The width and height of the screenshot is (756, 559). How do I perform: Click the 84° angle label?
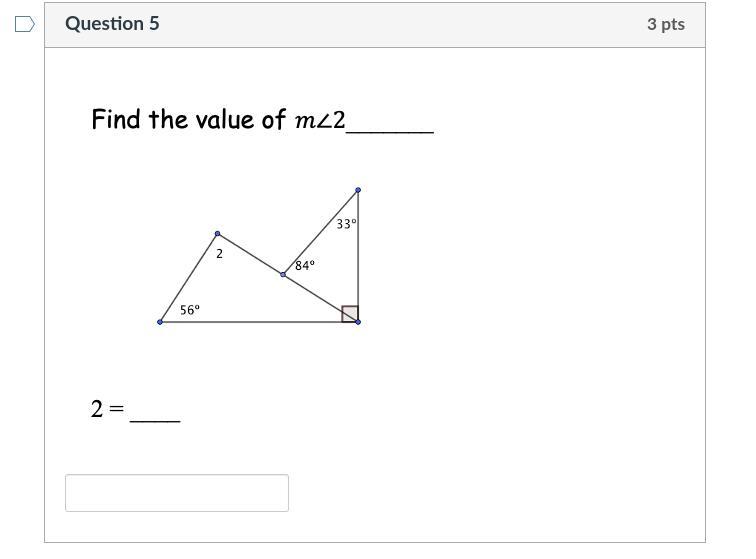305,265
